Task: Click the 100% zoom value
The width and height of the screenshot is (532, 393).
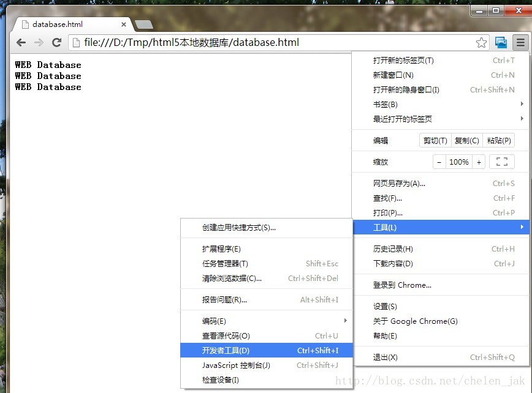Action: [x=458, y=162]
